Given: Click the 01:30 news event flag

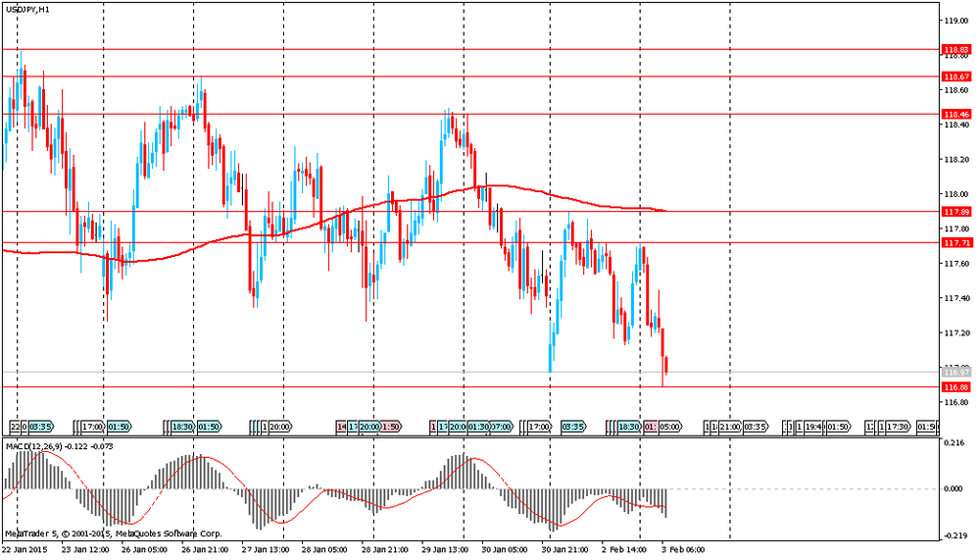Looking at the screenshot, I should 478,428.
